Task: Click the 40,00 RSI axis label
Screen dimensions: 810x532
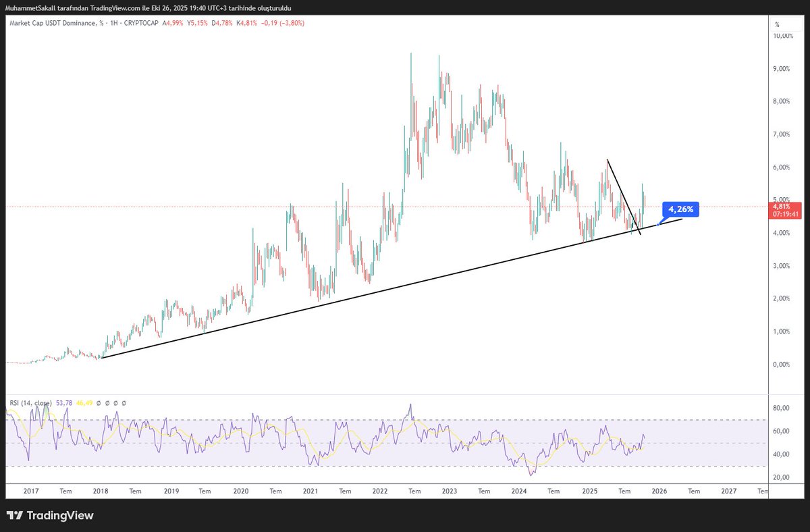Action: pos(781,454)
